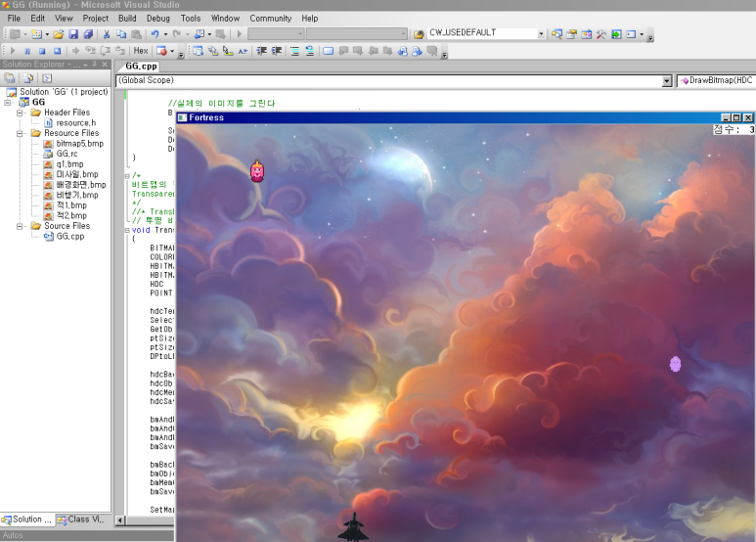Open the Undo history dropdown arrow

[x=165, y=34]
